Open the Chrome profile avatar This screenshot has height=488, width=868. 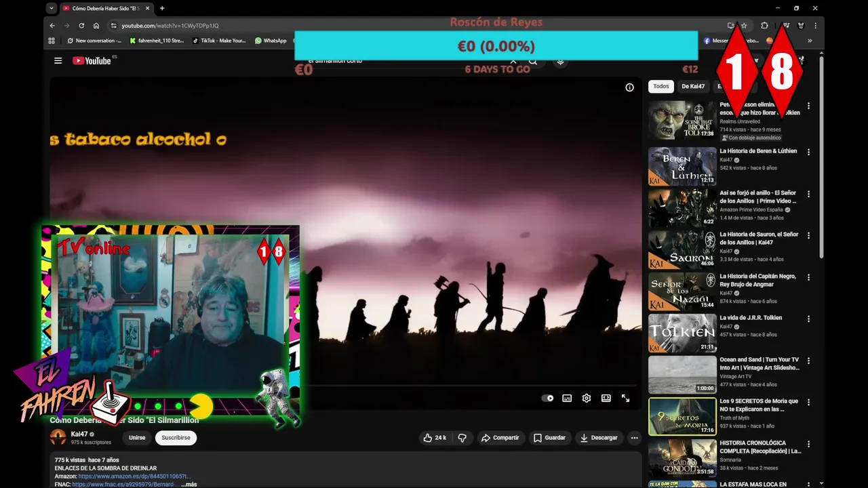[801, 26]
